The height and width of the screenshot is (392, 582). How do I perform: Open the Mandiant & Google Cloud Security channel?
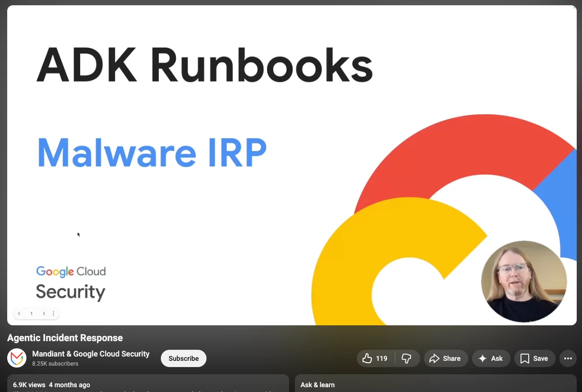91,354
